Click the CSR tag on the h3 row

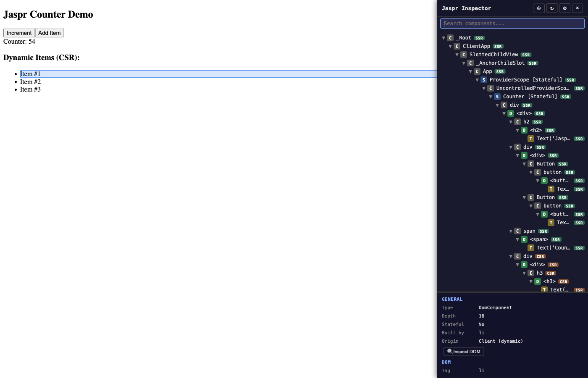pyautogui.click(x=551, y=273)
